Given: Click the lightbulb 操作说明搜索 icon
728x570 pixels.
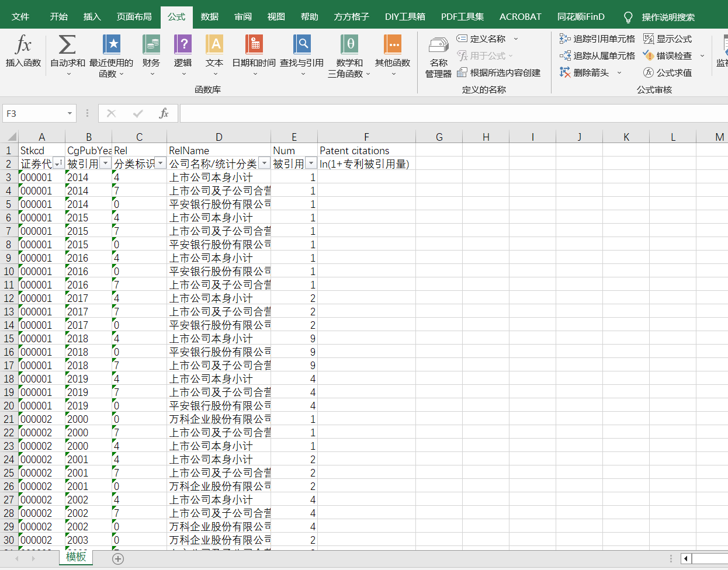Looking at the screenshot, I should click(x=628, y=17).
